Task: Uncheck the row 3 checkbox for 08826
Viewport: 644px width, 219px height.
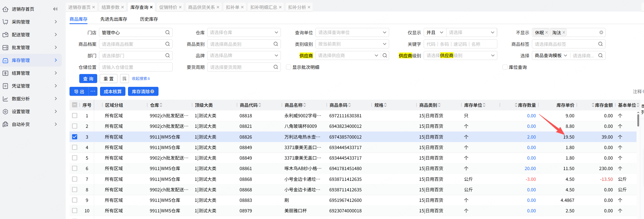Action: click(75, 137)
